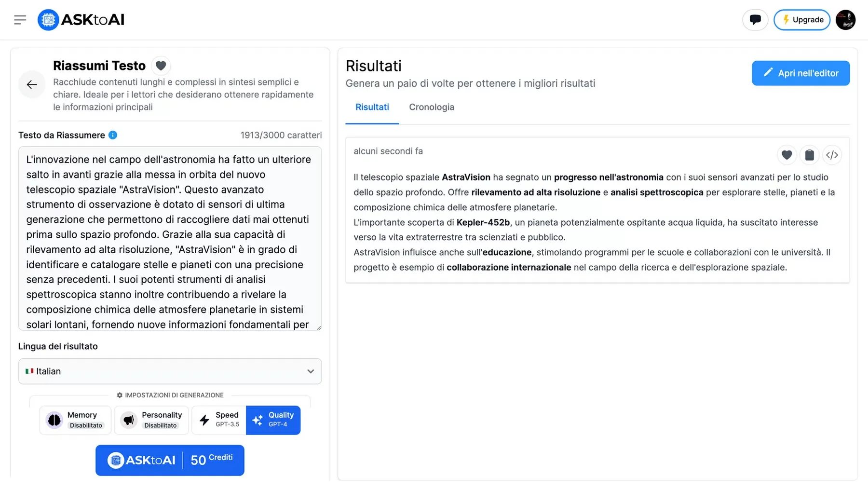Toggle the Memory setting
The image size is (868, 490).
click(75, 420)
